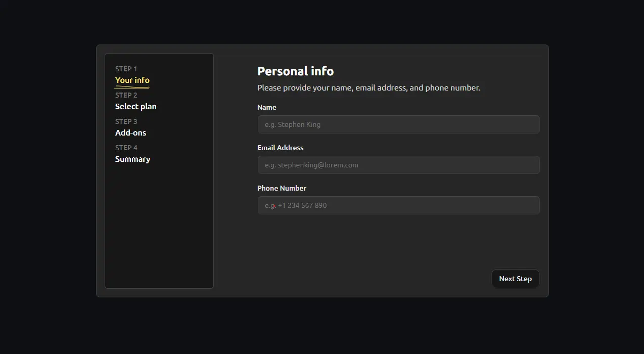Click the Email Address field label

(x=281, y=148)
